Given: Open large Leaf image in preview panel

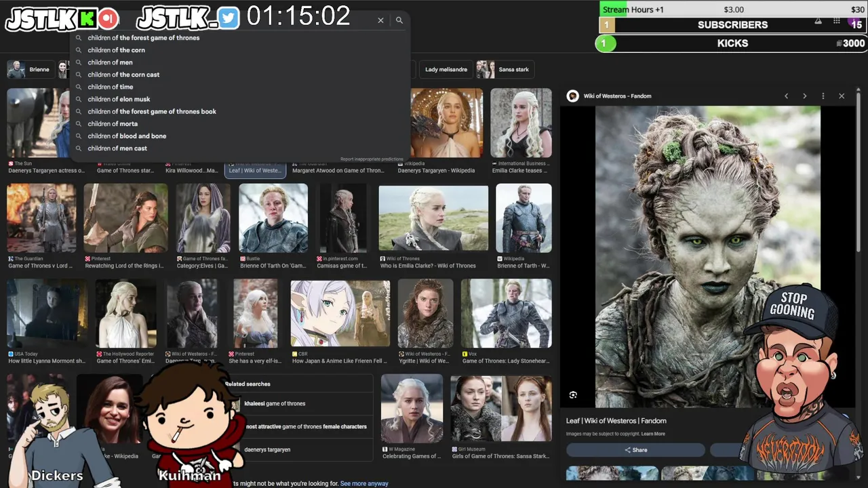Looking at the screenshot, I should click(x=708, y=256).
